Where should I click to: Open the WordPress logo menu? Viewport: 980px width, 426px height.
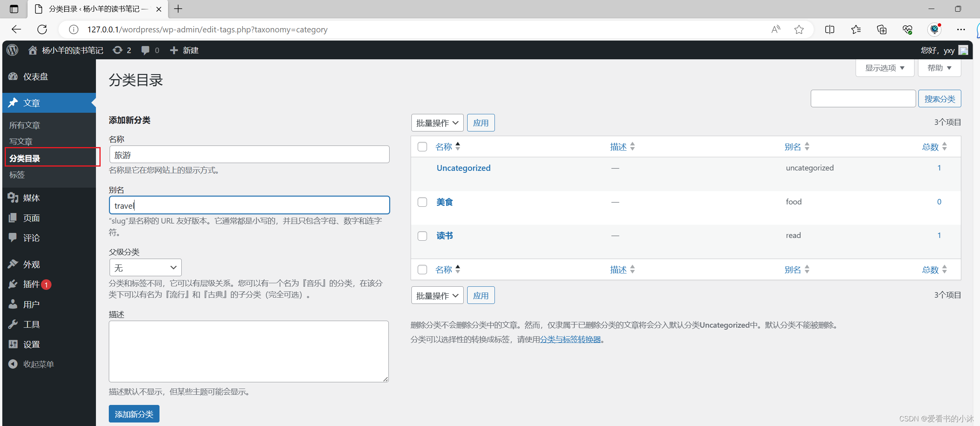[12, 50]
